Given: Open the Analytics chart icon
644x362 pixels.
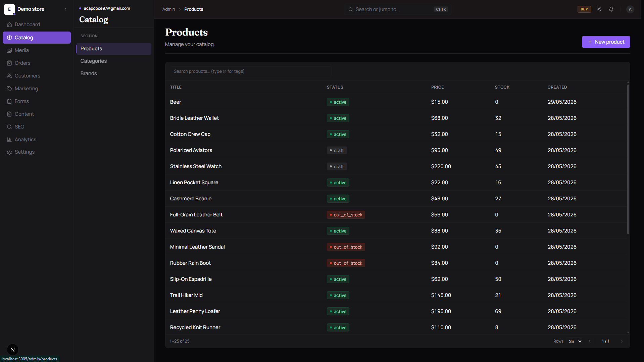Looking at the screenshot, I should 9,140.
